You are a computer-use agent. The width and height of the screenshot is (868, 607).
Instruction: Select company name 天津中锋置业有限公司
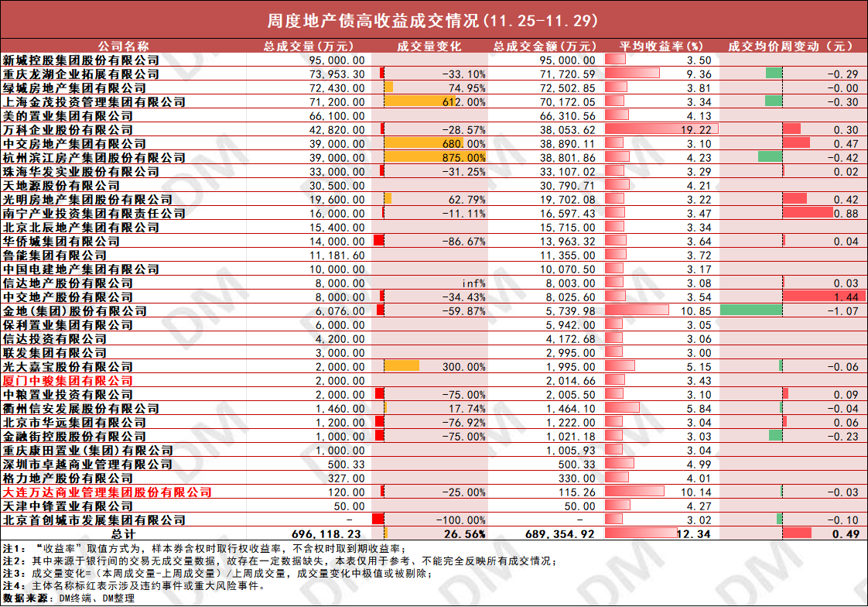point(67,506)
